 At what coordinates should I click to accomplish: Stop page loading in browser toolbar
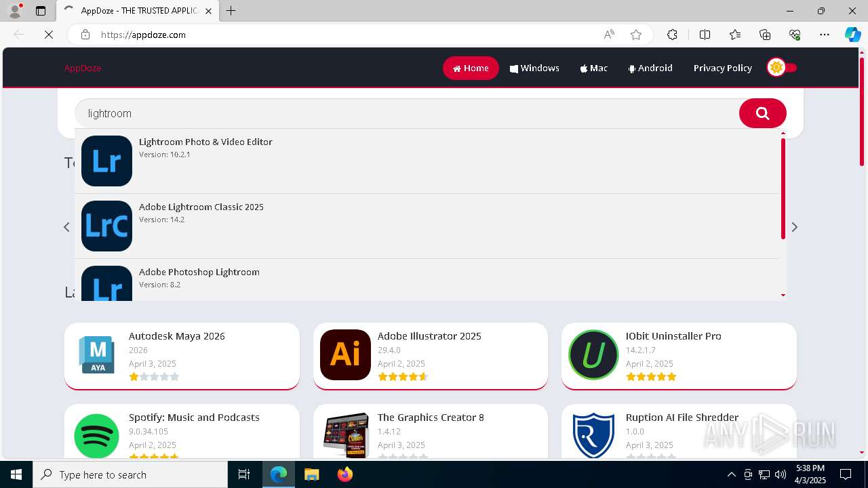(x=49, y=35)
